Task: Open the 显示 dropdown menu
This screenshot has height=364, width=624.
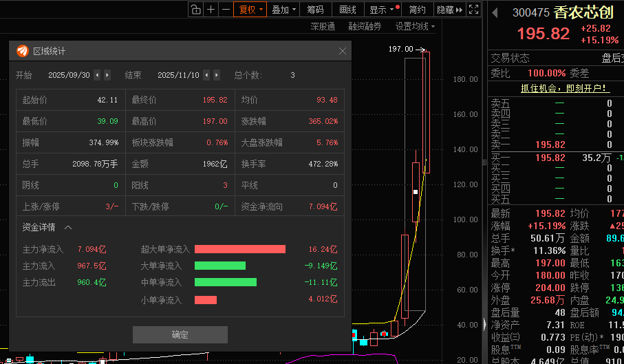Action: (x=381, y=10)
